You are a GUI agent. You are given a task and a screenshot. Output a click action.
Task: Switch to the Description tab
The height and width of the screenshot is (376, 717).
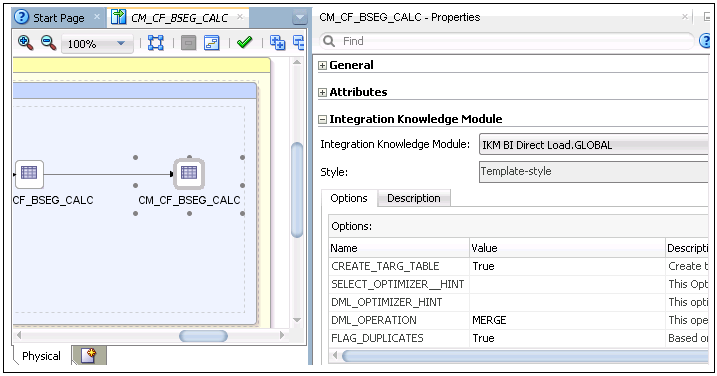414,198
